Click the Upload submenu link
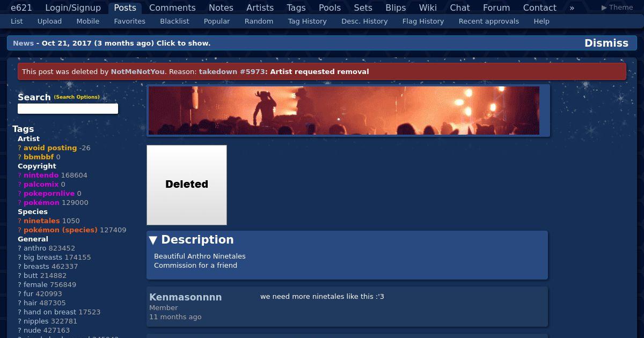This screenshot has width=644, height=338. 49,21
